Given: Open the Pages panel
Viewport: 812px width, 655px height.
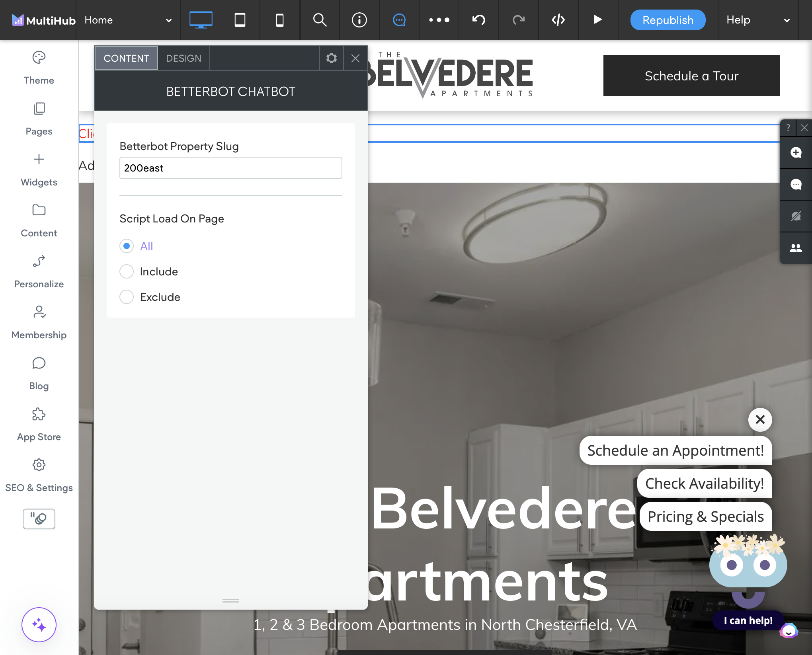Looking at the screenshot, I should pyautogui.click(x=39, y=119).
